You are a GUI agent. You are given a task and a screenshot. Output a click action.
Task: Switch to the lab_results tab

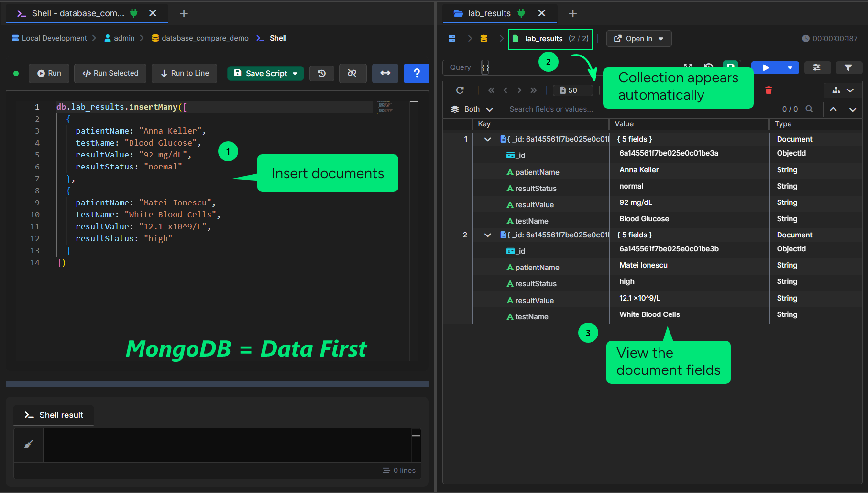coord(499,13)
